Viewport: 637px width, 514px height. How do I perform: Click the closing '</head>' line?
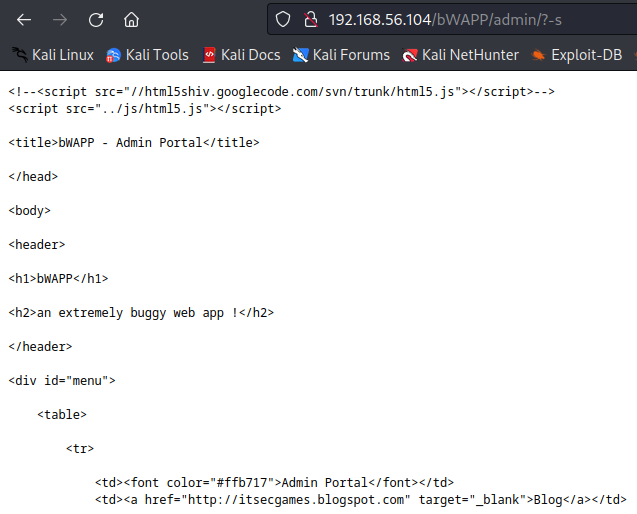(x=33, y=177)
